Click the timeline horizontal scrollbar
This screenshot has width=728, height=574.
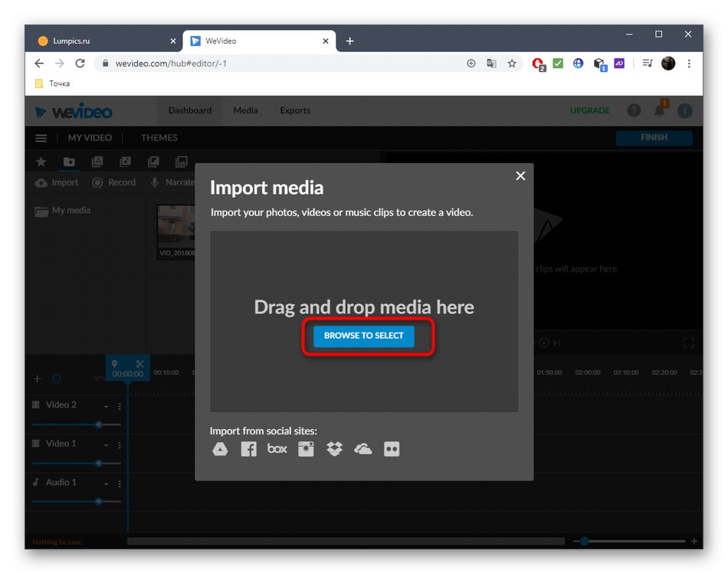(346, 541)
